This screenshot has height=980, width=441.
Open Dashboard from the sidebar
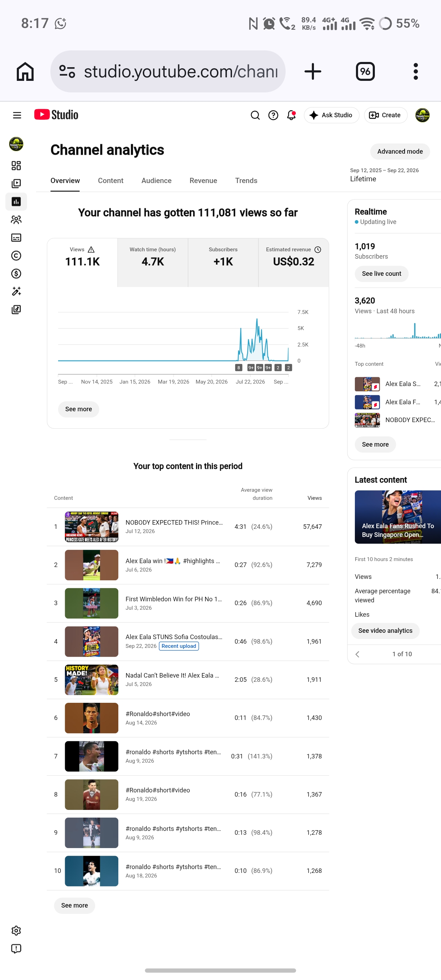point(16,166)
